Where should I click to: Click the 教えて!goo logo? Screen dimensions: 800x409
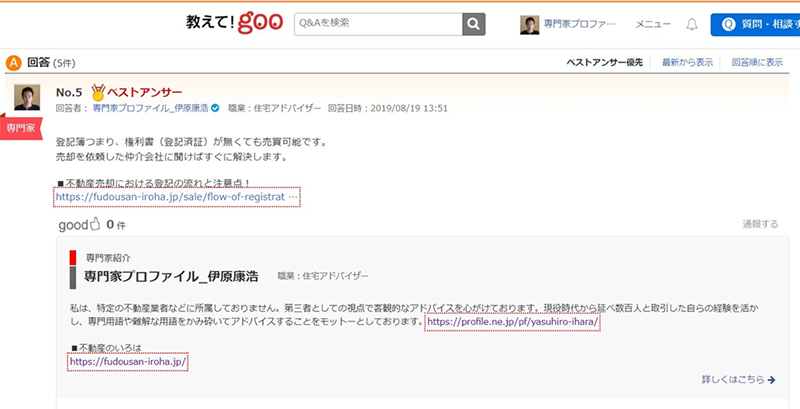(x=234, y=23)
